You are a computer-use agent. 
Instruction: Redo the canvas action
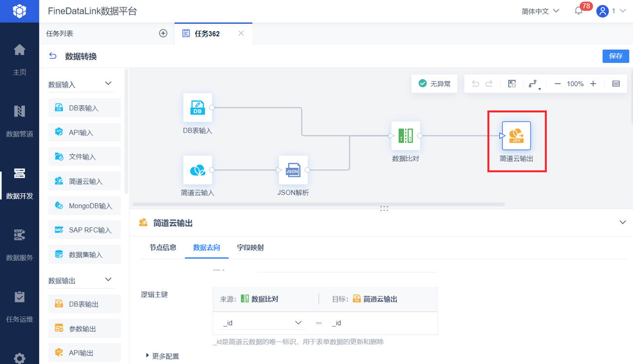point(489,84)
